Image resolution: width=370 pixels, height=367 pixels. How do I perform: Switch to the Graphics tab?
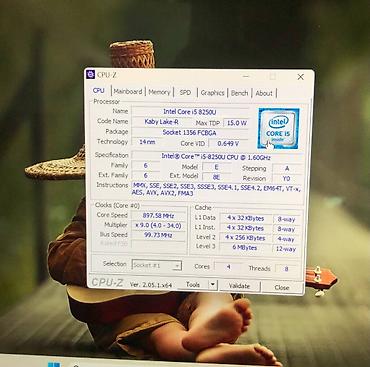tap(212, 93)
